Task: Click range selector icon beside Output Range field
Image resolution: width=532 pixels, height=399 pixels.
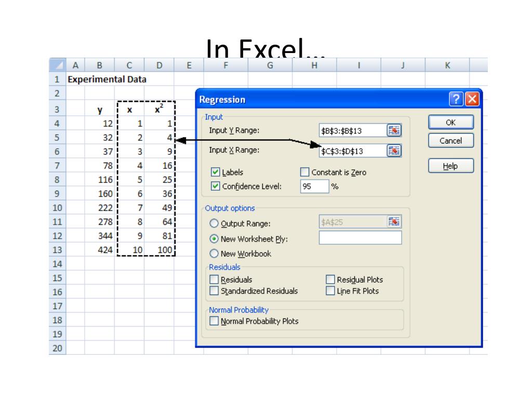Action: tap(394, 222)
